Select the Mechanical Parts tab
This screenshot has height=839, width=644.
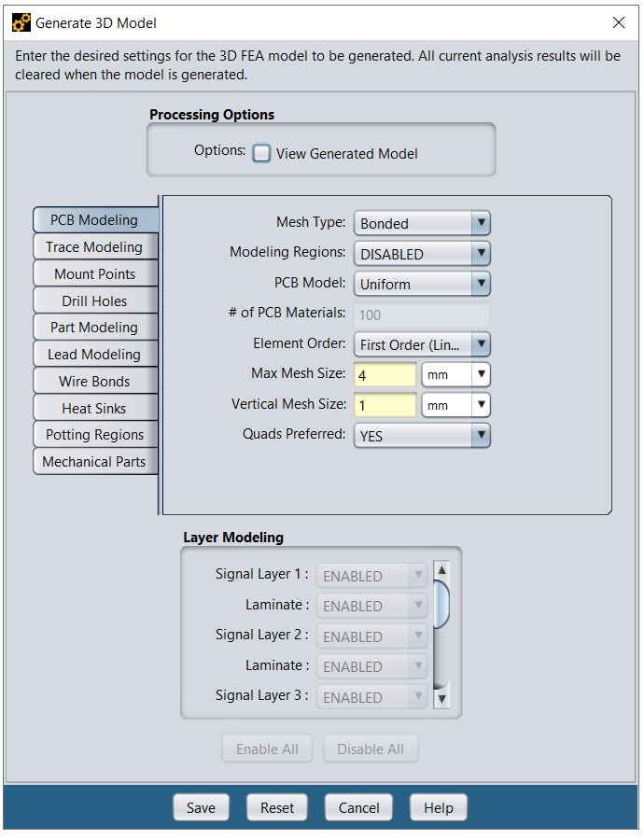95,461
